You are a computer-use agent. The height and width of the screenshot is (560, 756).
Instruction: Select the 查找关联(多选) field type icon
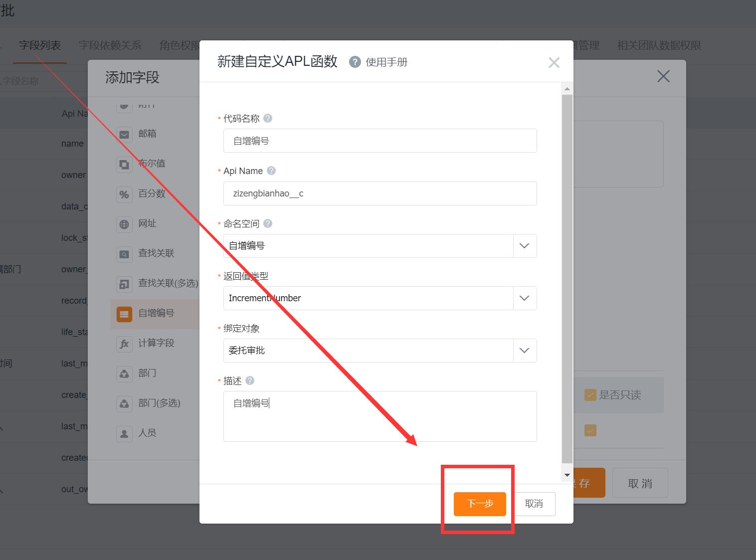(x=124, y=284)
